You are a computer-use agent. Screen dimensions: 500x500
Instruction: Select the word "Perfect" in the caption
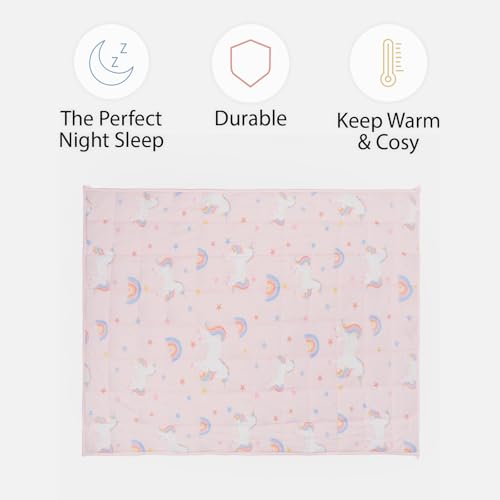click(x=130, y=119)
